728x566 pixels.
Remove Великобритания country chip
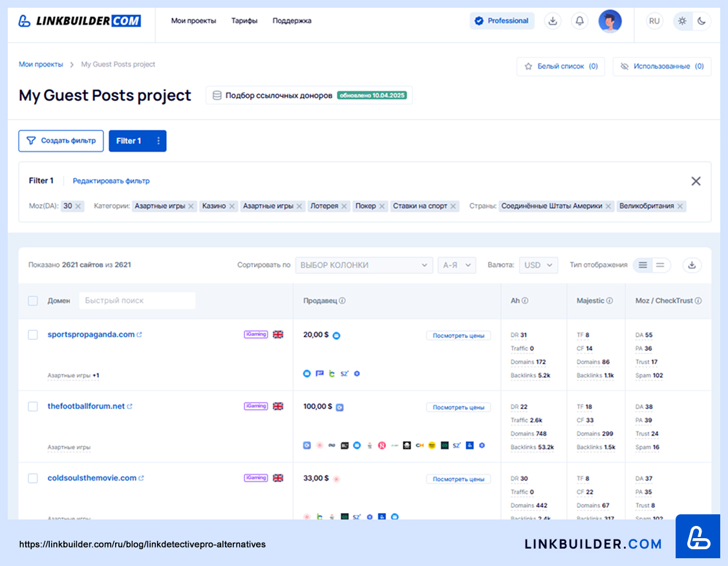pyautogui.click(x=680, y=207)
